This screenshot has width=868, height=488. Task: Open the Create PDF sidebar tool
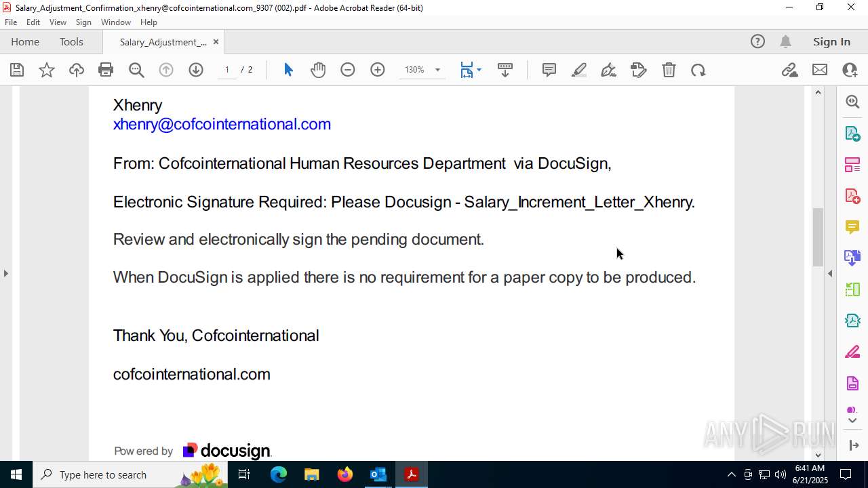coord(852,196)
